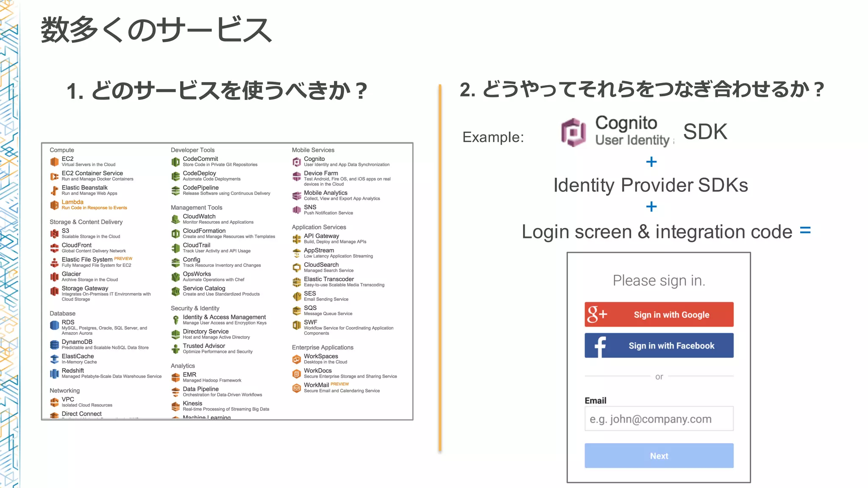The width and height of the screenshot is (868, 488).
Task: Click the EC2 service icon
Action: [x=55, y=161]
